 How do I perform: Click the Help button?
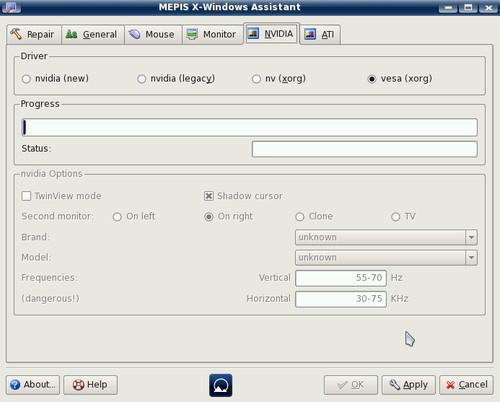[90, 385]
